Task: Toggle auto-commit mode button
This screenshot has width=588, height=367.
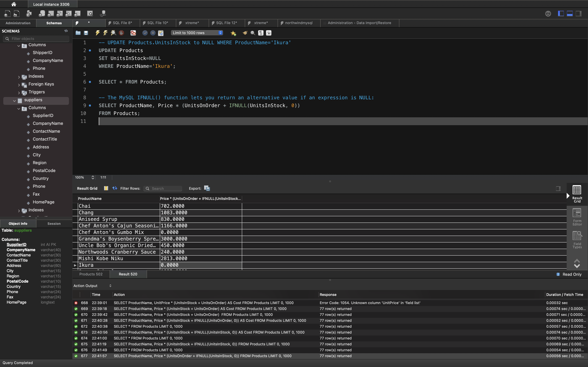Action: (161, 33)
